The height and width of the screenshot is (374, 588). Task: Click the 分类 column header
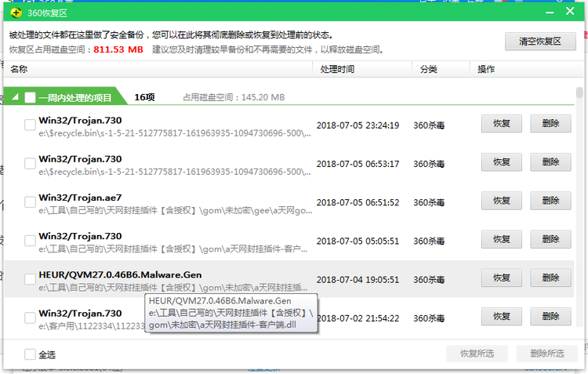tap(428, 70)
